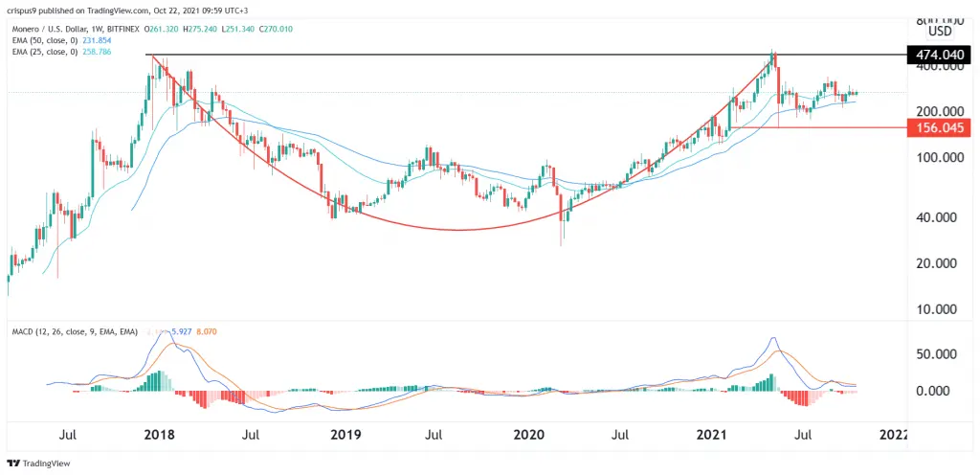Click the red 156.045 price label
Viewport: 980px width, 475px height.
click(x=941, y=128)
